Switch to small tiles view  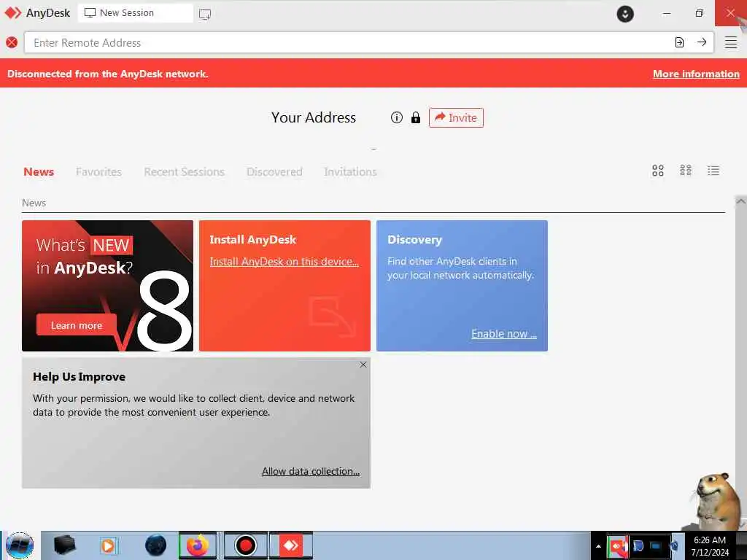pyautogui.click(x=686, y=171)
